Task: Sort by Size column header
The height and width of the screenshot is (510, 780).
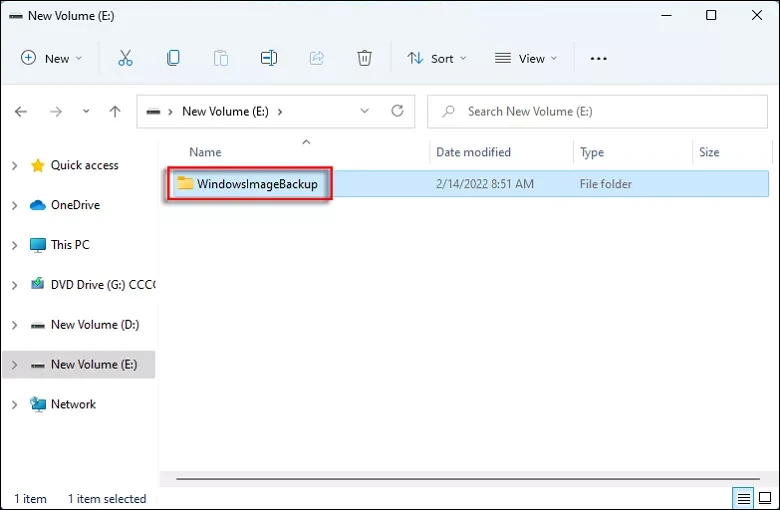Action: pos(709,152)
